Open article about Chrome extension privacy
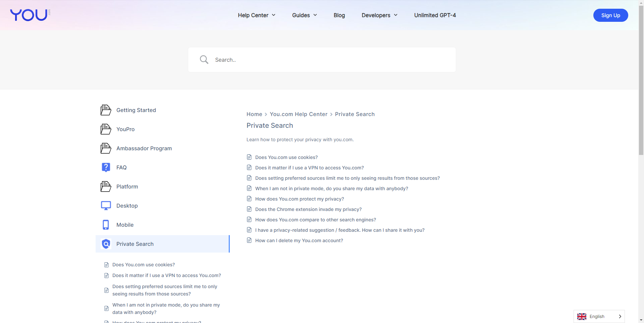The image size is (644, 323). [x=309, y=209]
